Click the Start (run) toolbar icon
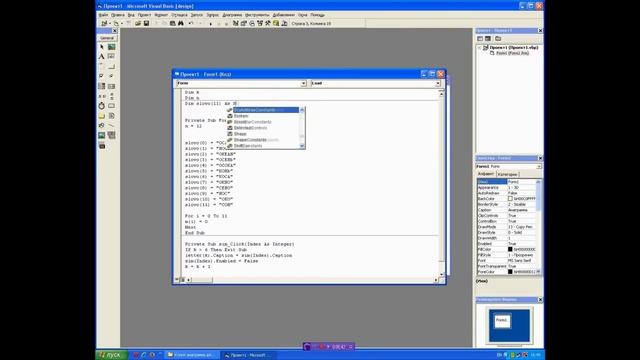 tap(211, 24)
